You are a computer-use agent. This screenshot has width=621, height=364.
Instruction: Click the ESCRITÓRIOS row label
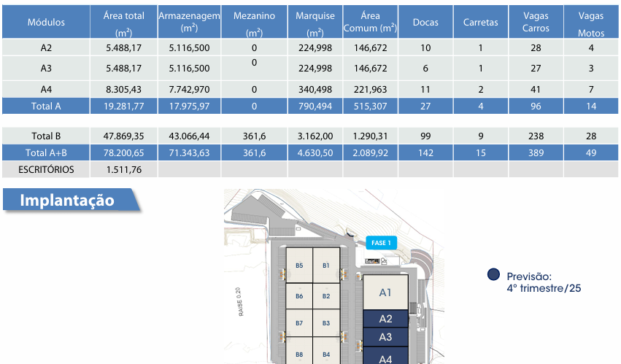coord(46,170)
